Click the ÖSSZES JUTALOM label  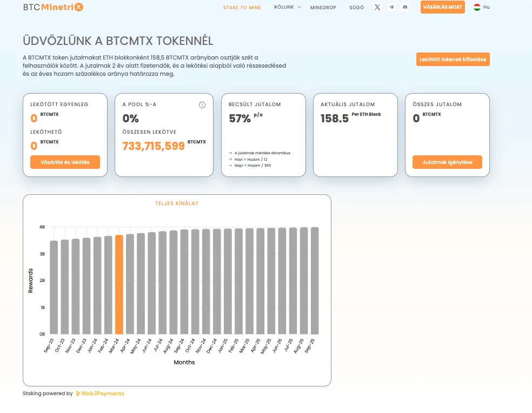pyautogui.click(x=437, y=104)
